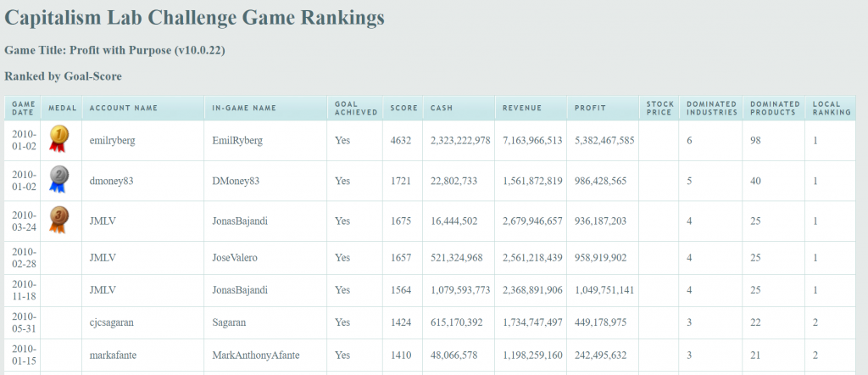Select the Account Name column header
Screen dimensions: 868x375
point(124,108)
